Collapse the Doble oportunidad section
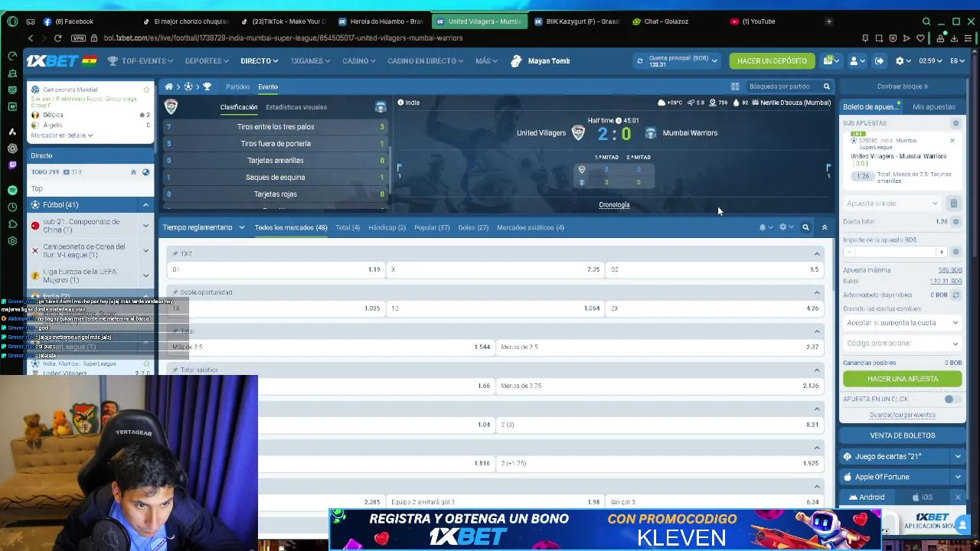Viewport: 980px width, 551px height. pyautogui.click(x=817, y=292)
